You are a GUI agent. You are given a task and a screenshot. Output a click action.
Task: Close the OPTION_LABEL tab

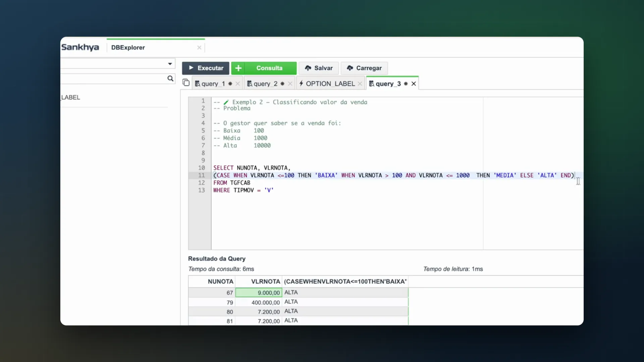click(360, 84)
